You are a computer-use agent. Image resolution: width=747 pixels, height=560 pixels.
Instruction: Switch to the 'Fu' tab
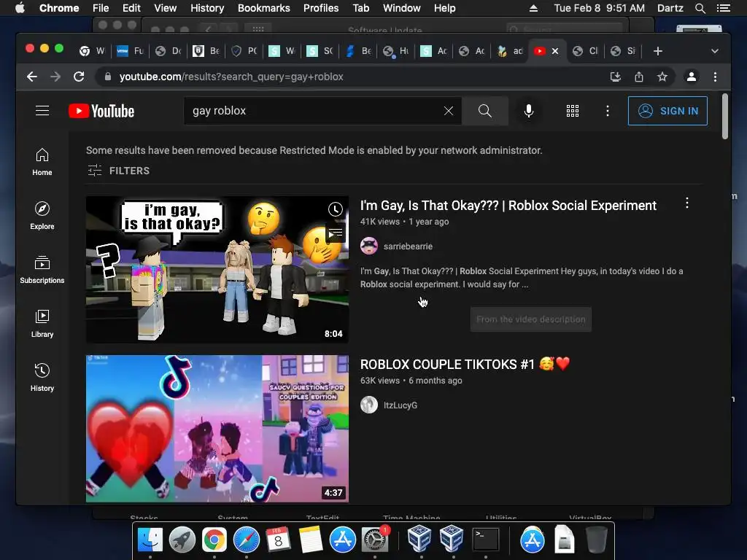click(x=130, y=51)
